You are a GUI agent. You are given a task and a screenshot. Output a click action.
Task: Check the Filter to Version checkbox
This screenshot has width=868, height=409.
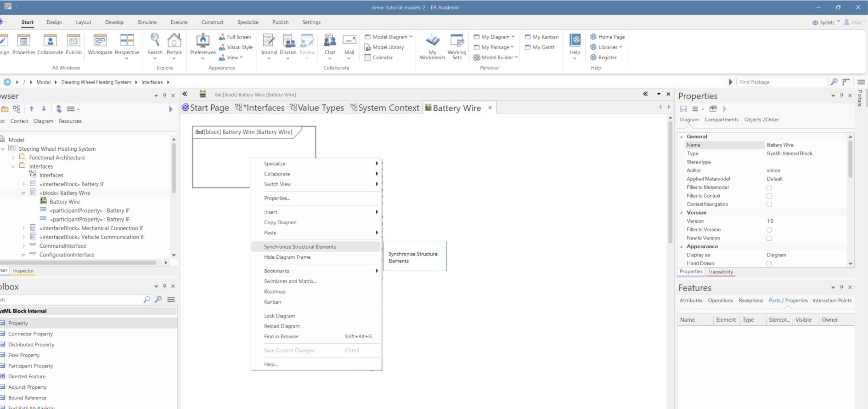click(x=769, y=230)
